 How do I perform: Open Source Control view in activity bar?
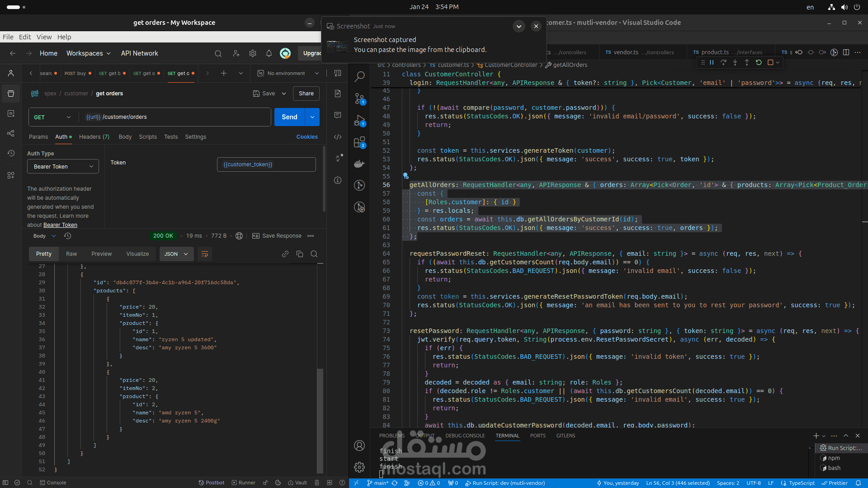point(359,98)
